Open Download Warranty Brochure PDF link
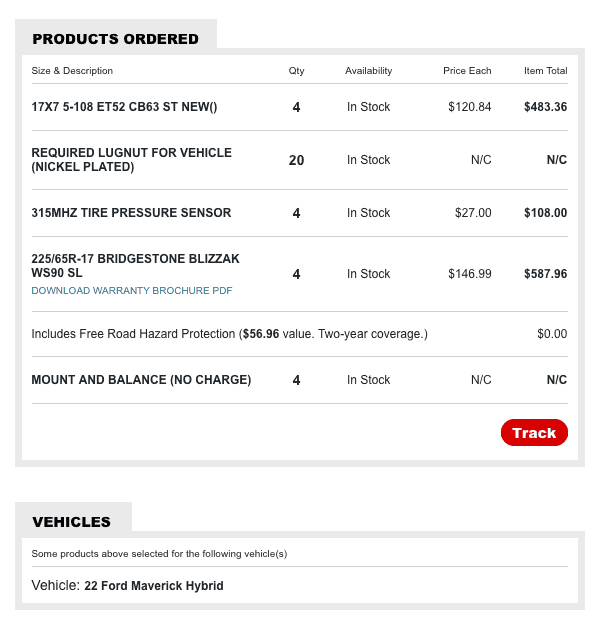599x626 pixels. pos(132,291)
